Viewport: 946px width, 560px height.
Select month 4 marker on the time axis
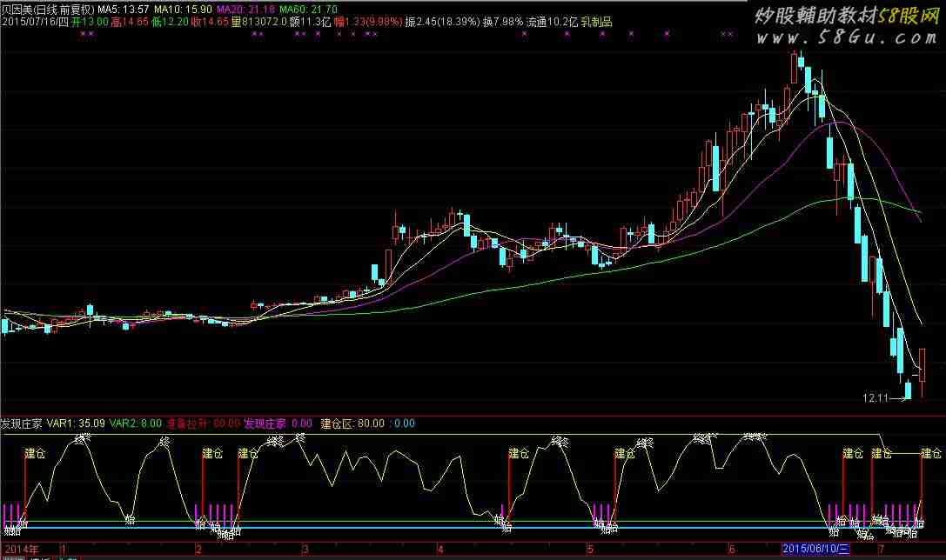pyautogui.click(x=440, y=550)
